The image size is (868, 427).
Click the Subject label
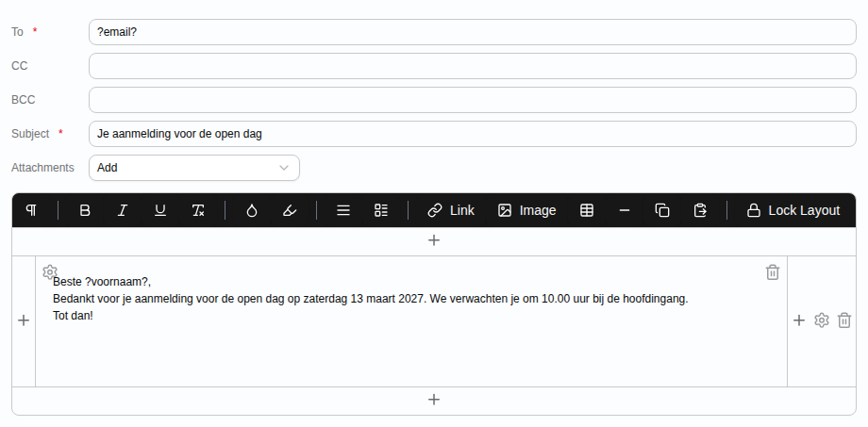(30, 134)
